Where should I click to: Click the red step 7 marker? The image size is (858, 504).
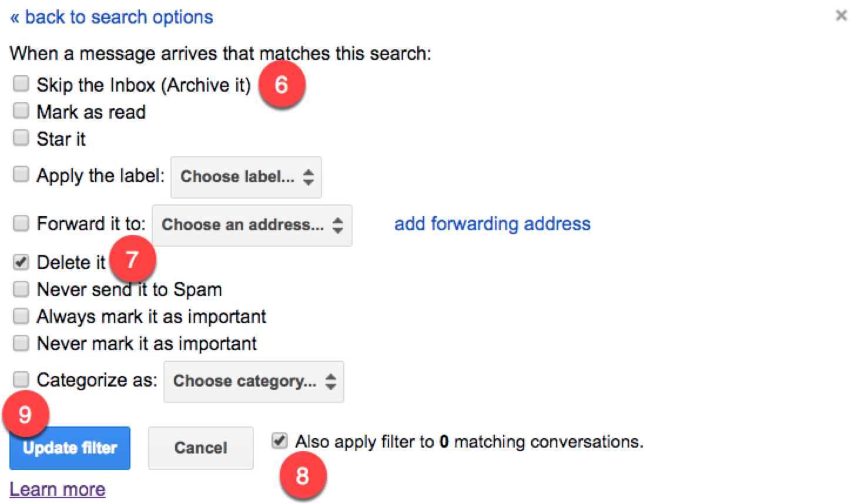[x=132, y=259]
